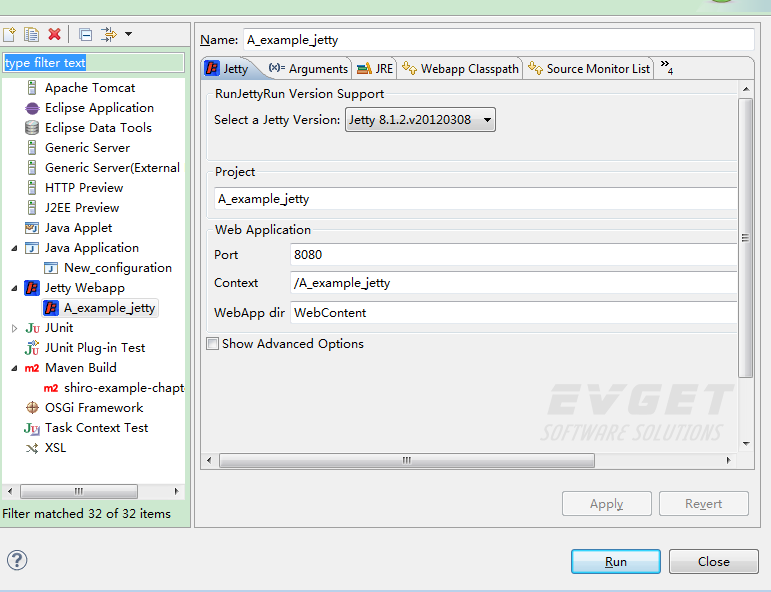Select the JUnit Plug-in Test icon
The width and height of the screenshot is (771, 592).
(32, 348)
